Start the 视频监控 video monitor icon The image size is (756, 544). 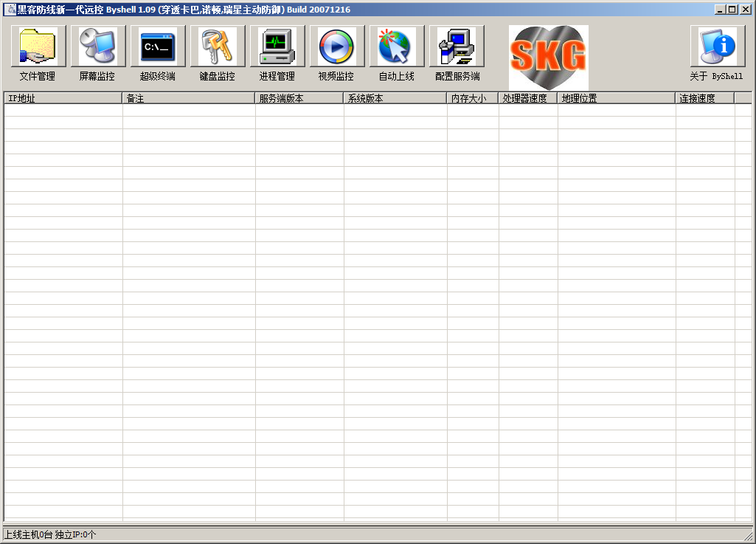pos(337,47)
